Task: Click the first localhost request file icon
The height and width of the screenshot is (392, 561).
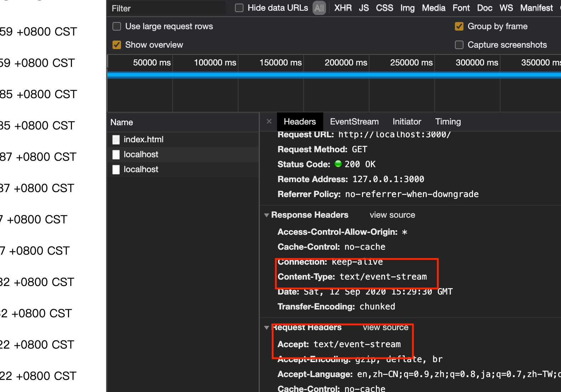Action: point(116,155)
